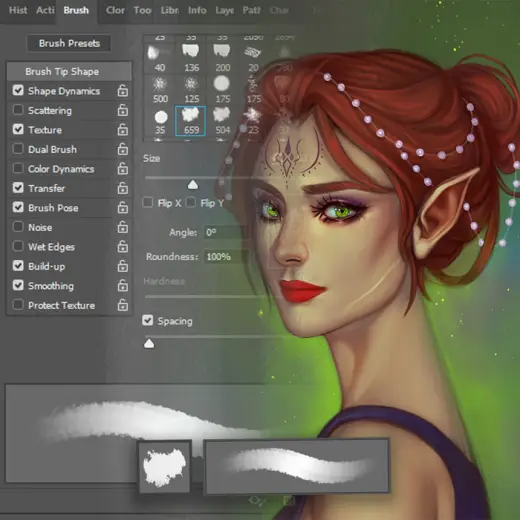Switch to the Info panel tab
The width and height of the screenshot is (520, 520).
[197, 10]
